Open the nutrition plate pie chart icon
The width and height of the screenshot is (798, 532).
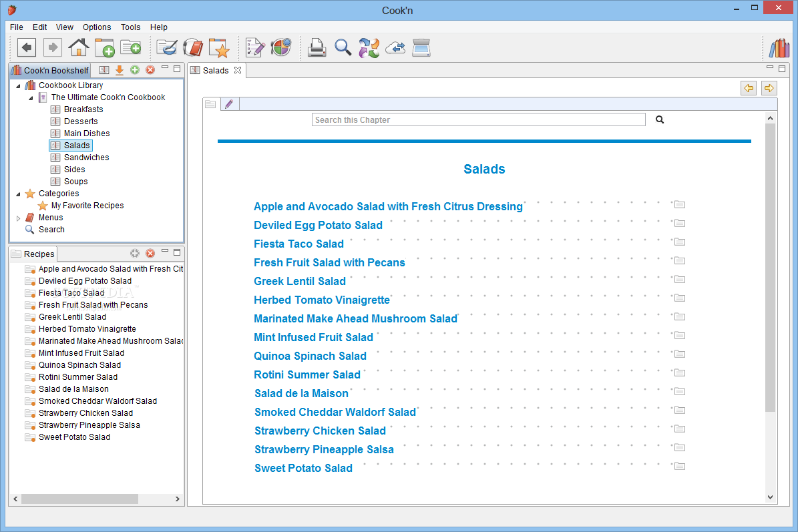click(x=281, y=48)
